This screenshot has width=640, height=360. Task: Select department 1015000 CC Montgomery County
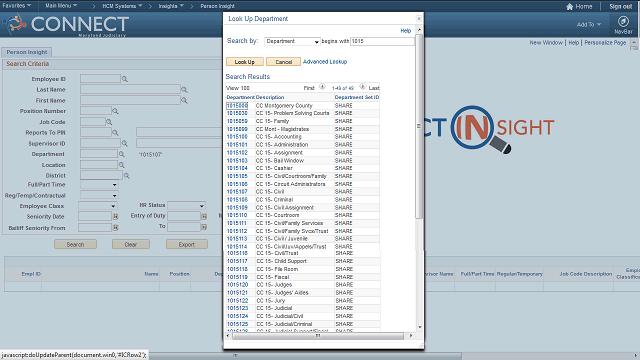237,105
